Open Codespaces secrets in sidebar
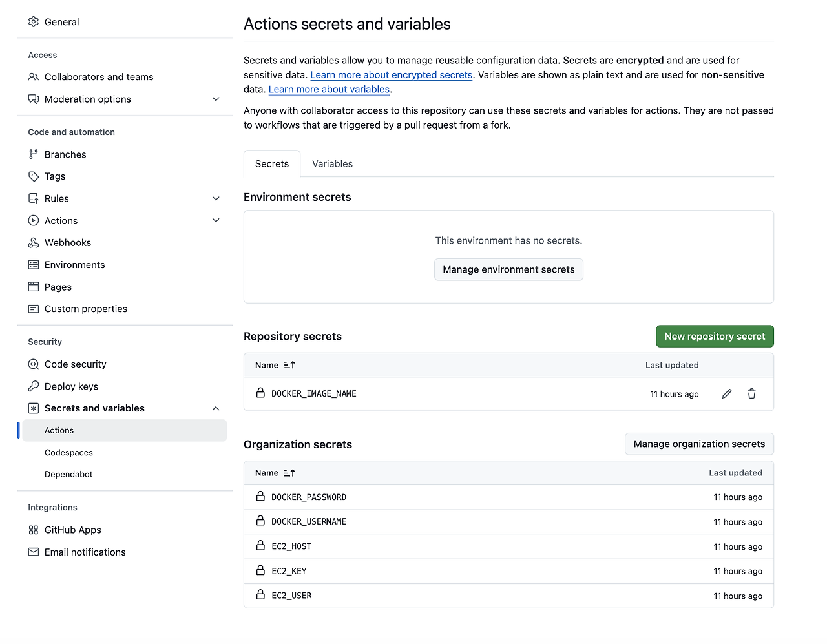827x644 pixels. (x=68, y=453)
